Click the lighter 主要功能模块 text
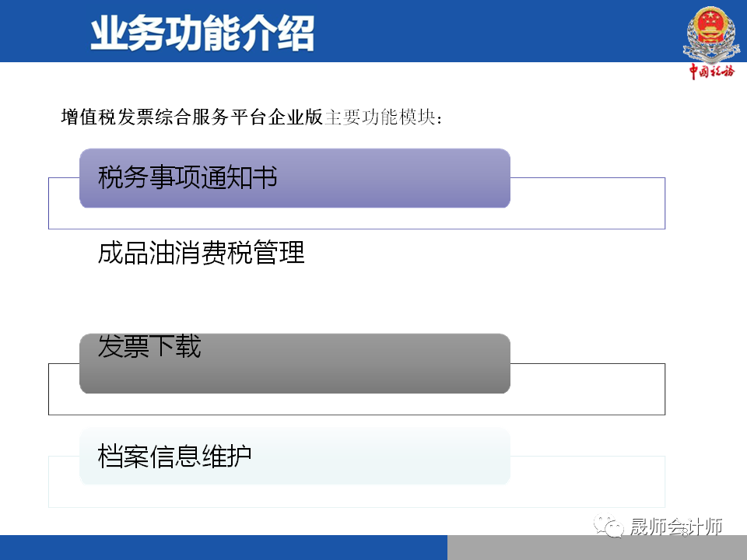This screenshot has width=747, height=560. 380,117
